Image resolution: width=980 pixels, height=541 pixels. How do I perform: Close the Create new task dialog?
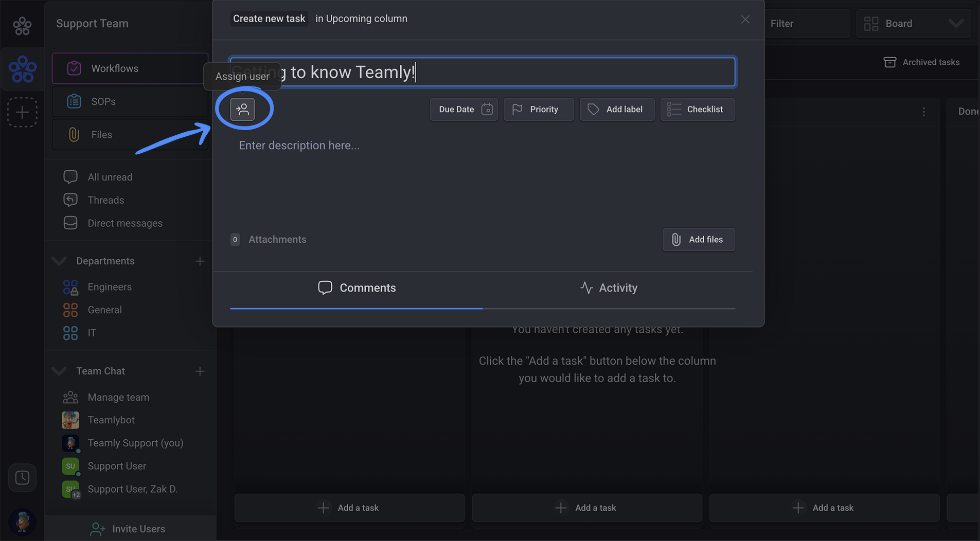pyautogui.click(x=745, y=20)
